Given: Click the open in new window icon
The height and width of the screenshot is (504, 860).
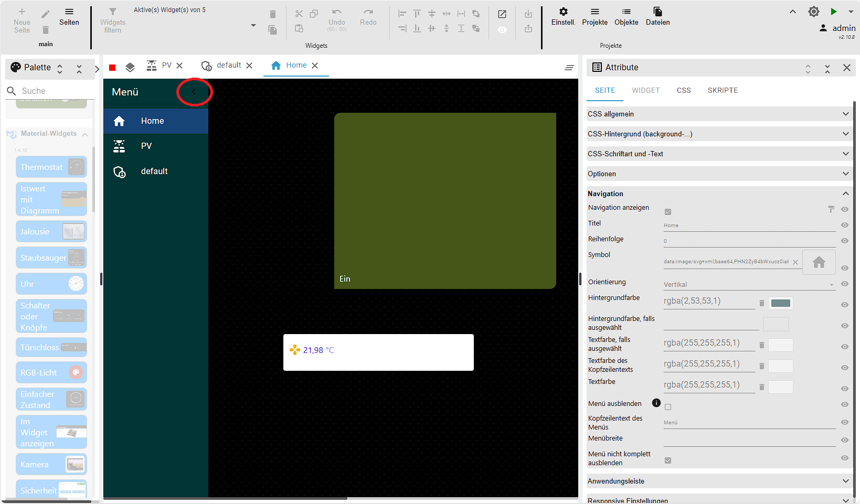Looking at the screenshot, I should tap(502, 14).
